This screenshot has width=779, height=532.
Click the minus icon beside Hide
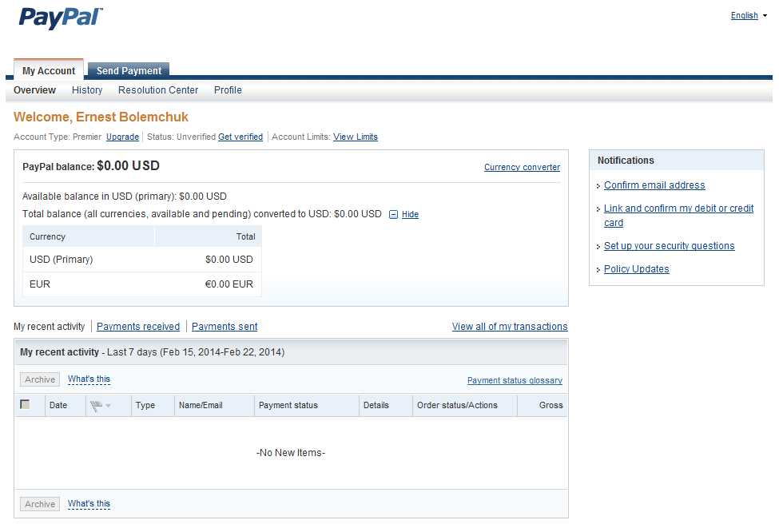pos(393,215)
